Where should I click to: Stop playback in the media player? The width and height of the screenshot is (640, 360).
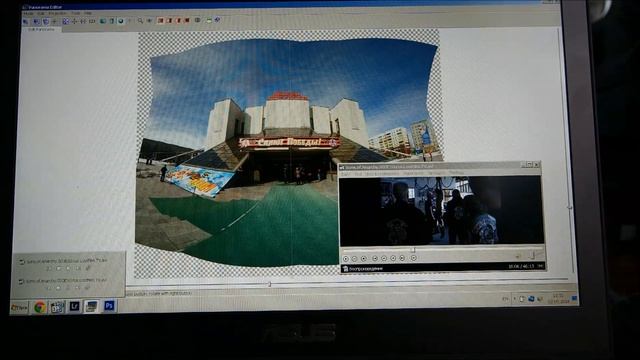(364, 258)
